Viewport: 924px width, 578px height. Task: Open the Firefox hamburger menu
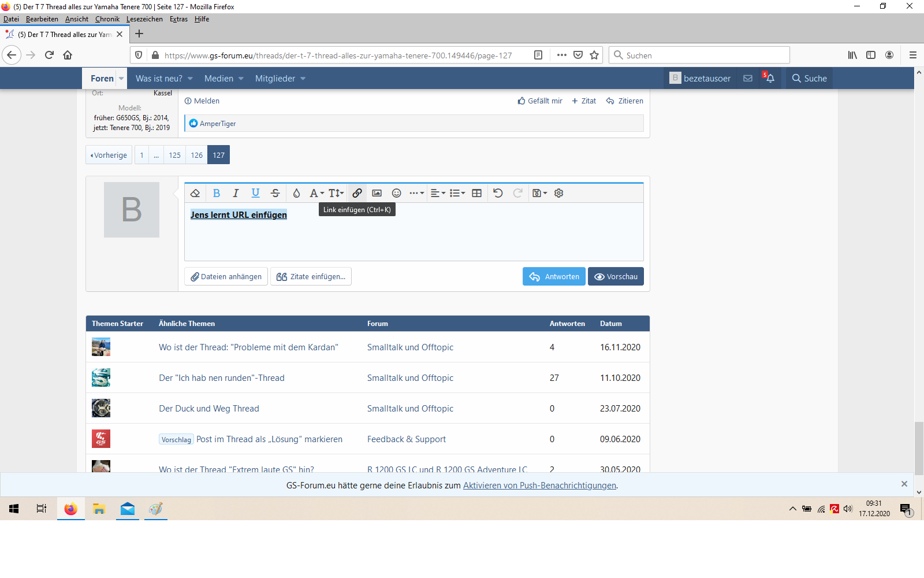coord(913,55)
